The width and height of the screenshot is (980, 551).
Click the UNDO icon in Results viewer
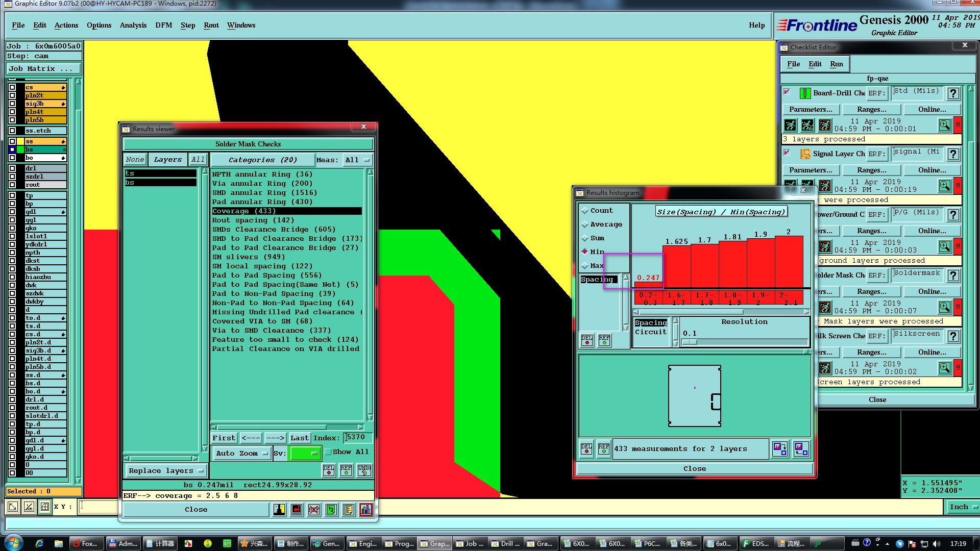[x=364, y=470]
